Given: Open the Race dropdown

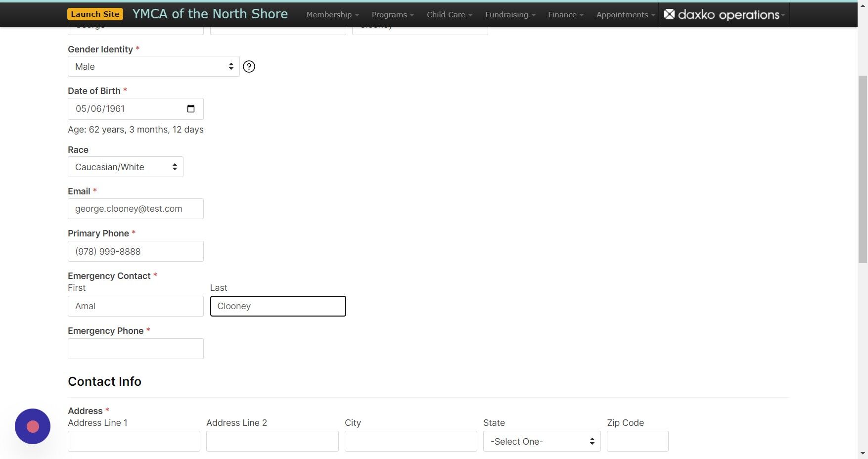Looking at the screenshot, I should click(x=125, y=167).
